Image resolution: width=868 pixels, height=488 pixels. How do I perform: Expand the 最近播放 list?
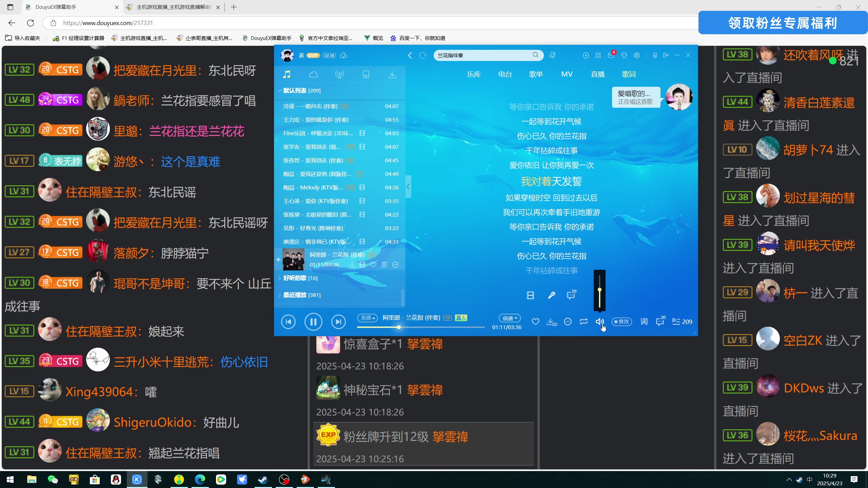click(x=279, y=295)
